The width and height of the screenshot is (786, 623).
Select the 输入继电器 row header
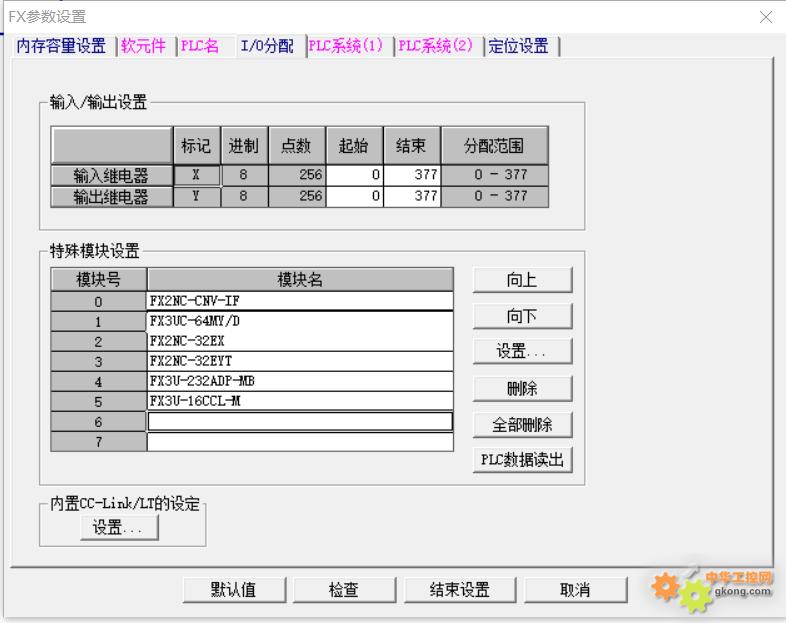(x=111, y=175)
